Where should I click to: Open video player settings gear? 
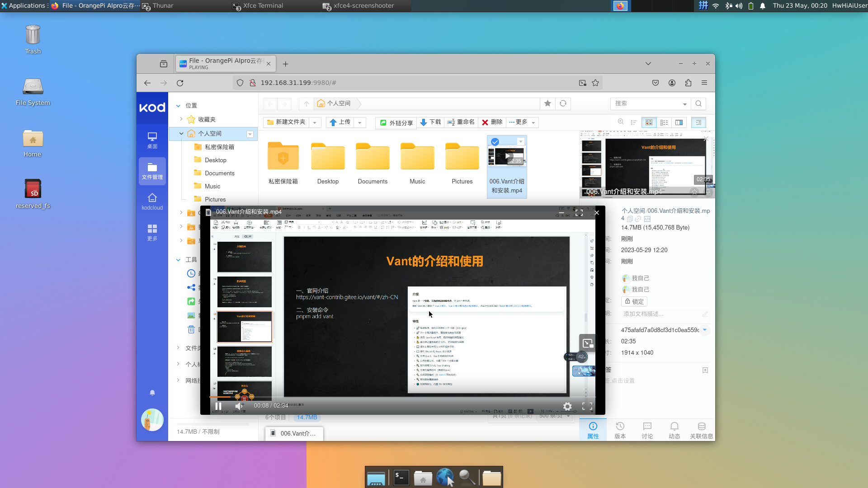click(x=567, y=406)
